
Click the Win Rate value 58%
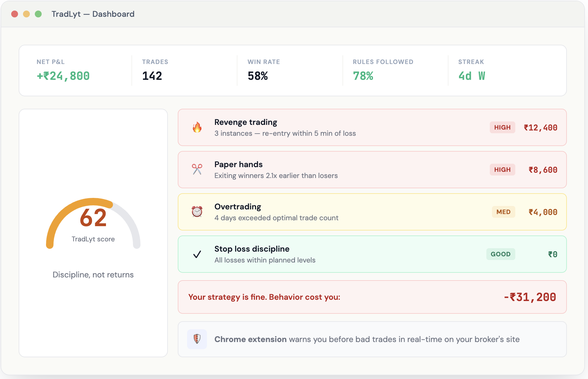point(258,76)
